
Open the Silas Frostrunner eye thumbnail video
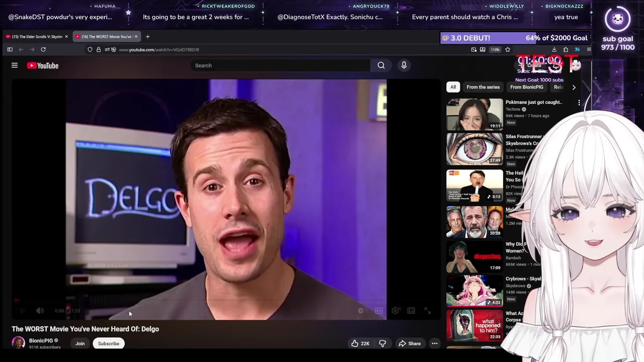tap(474, 149)
